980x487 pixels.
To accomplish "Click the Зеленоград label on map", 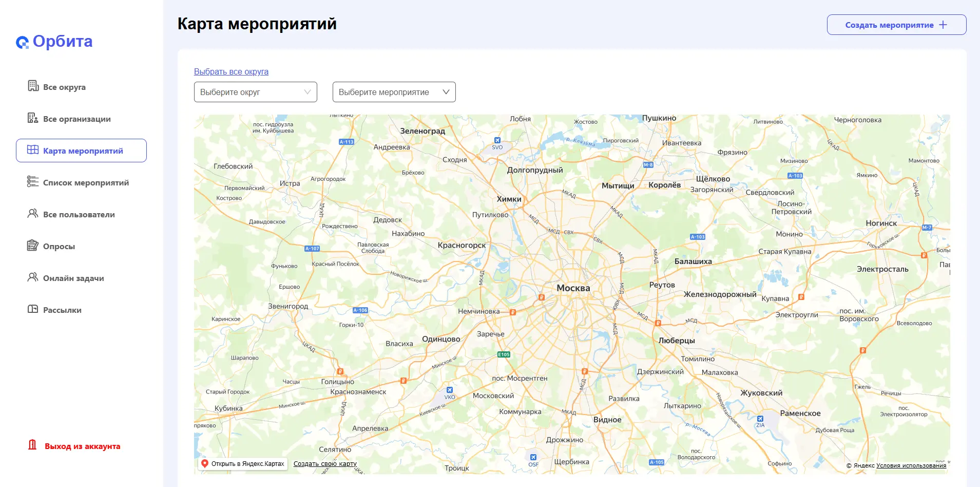I will [422, 131].
